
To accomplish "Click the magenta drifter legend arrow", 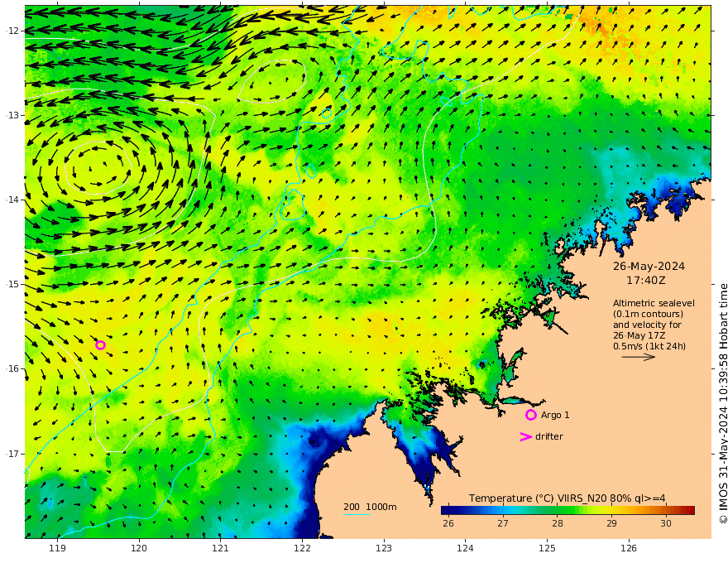I will [525, 436].
